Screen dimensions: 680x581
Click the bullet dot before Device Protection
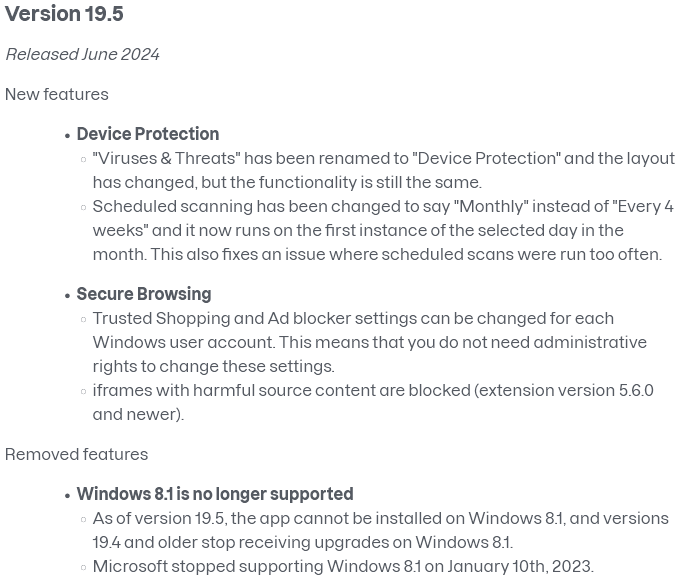pyautogui.click(x=67, y=136)
